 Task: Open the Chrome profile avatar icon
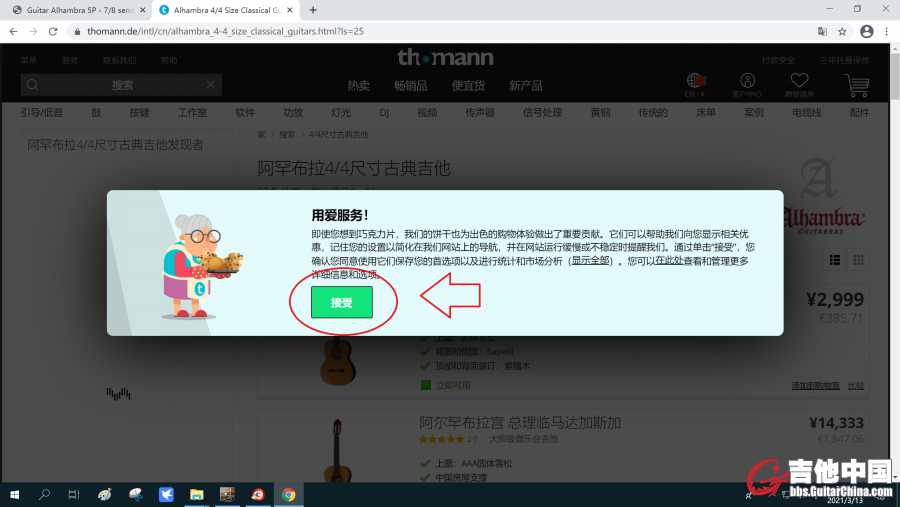(x=867, y=32)
